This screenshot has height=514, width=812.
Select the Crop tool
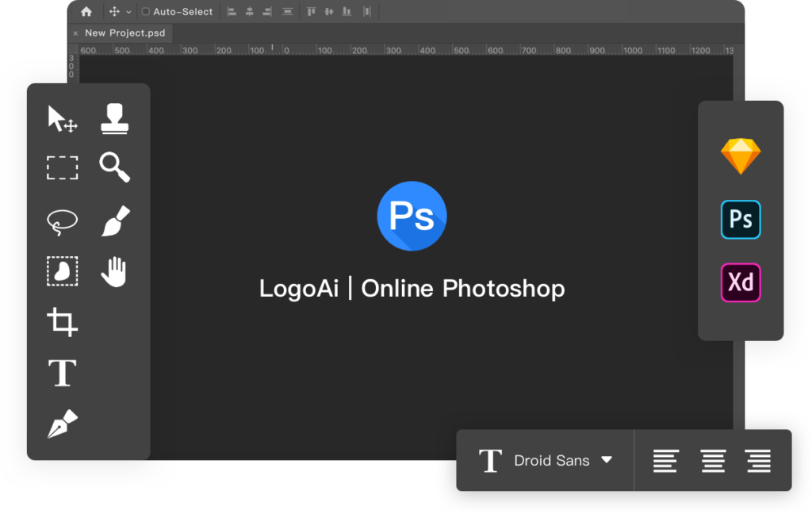pyautogui.click(x=62, y=321)
